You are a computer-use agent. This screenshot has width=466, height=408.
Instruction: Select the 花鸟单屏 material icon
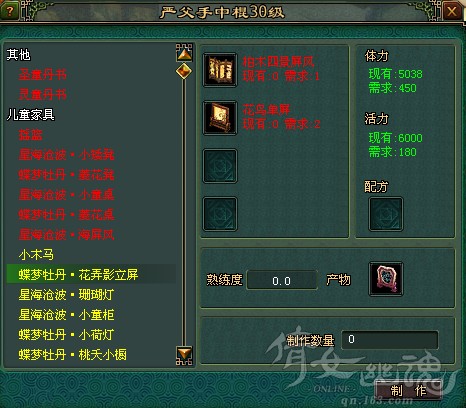pyautogui.click(x=220, y=118)
